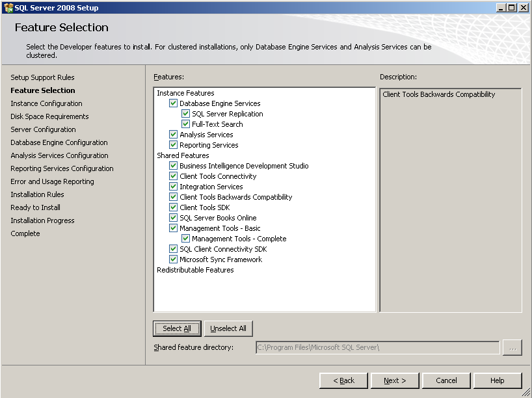The height and width of the screenshot is (398, 532).
Task: Click the Database Engine Configuration step
Action: click(x=59, y=142)
